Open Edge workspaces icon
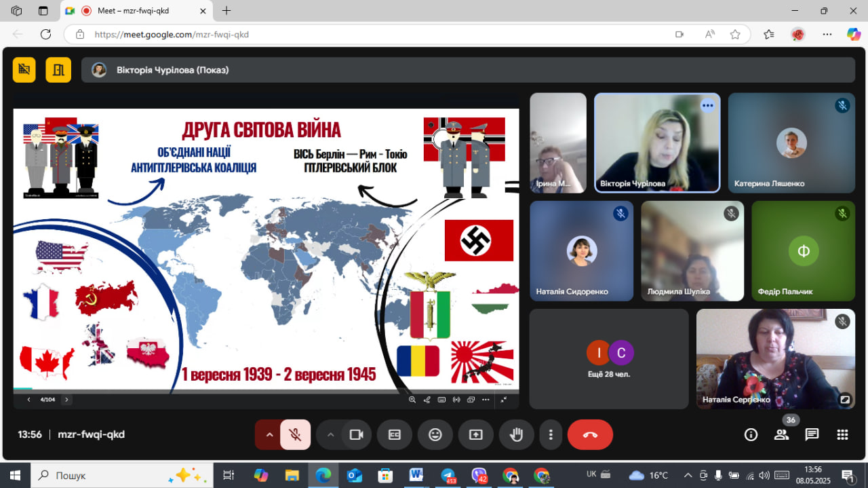Image resolution: width=868 pixels, height=488 pixels. [x=16, y=11]
